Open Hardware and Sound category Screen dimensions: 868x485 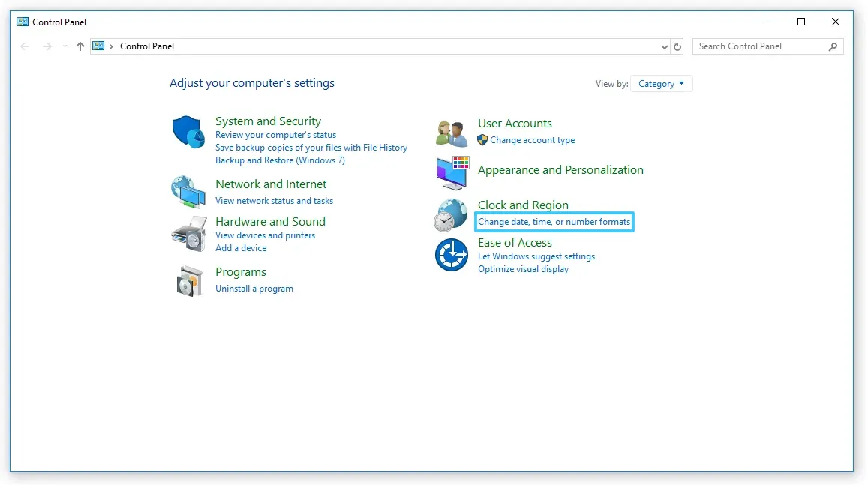point(270,222)
